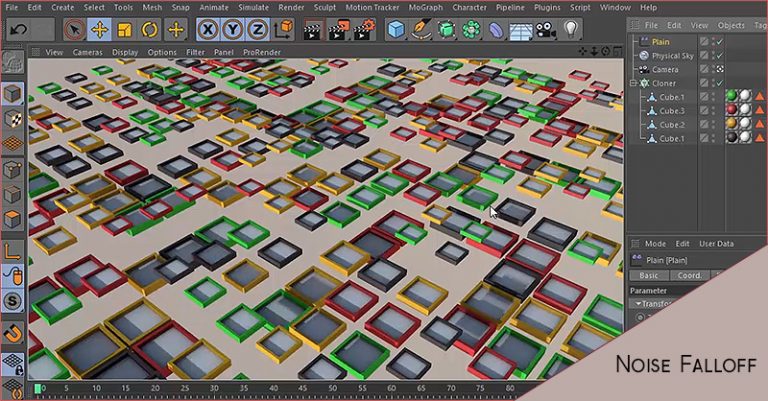Select the Move tool
Viewport: 768px width, 401px height.
click(x=100, y=29)
